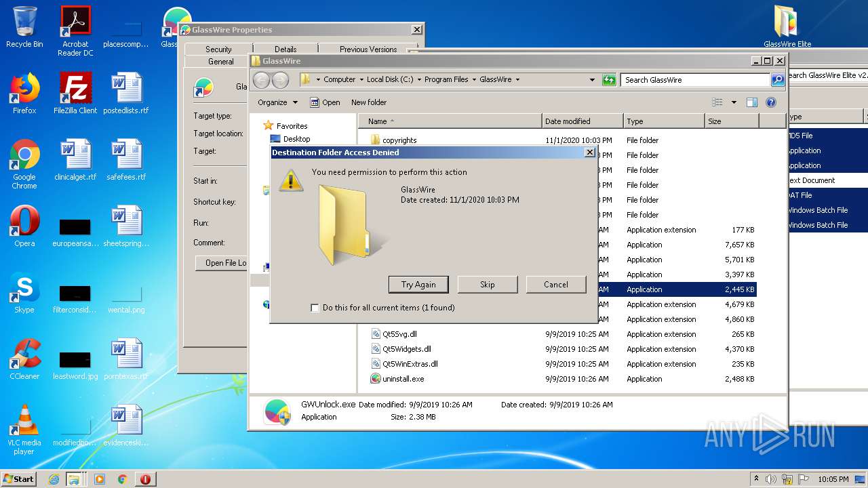Click Try Again button
The height and width of the screenshot is (488, 868).
pos(418,285)
